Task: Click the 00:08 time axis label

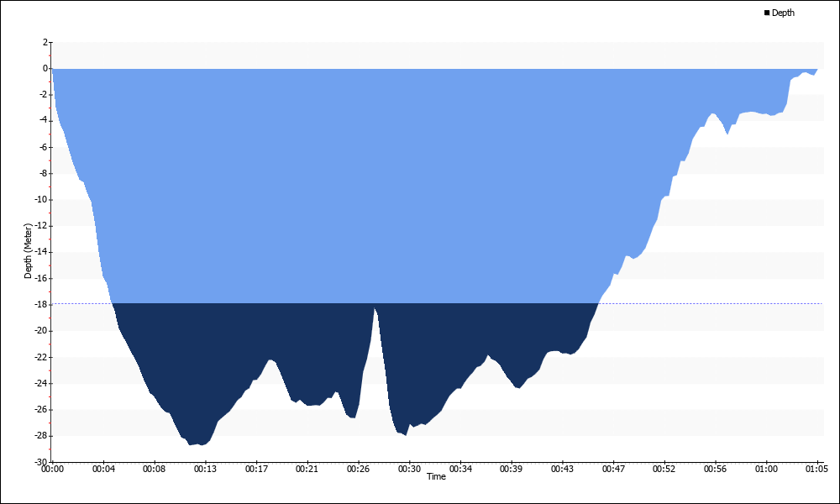Action: pos(155,470)
